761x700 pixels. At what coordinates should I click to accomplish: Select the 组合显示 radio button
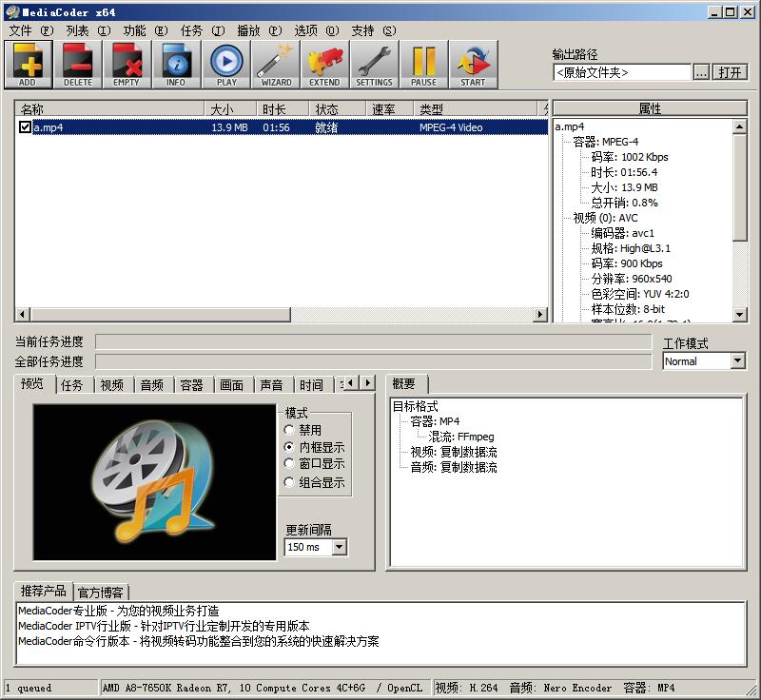tap(289, 482)
